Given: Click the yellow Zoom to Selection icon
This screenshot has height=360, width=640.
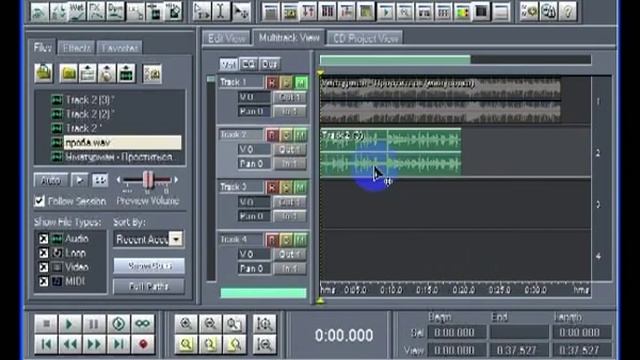Looking at the screenshot, I should click(186, 344).
